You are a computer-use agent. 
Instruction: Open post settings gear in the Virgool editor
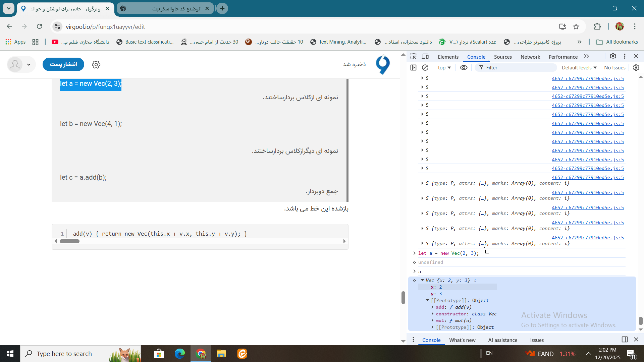click(x=96, y=64)
